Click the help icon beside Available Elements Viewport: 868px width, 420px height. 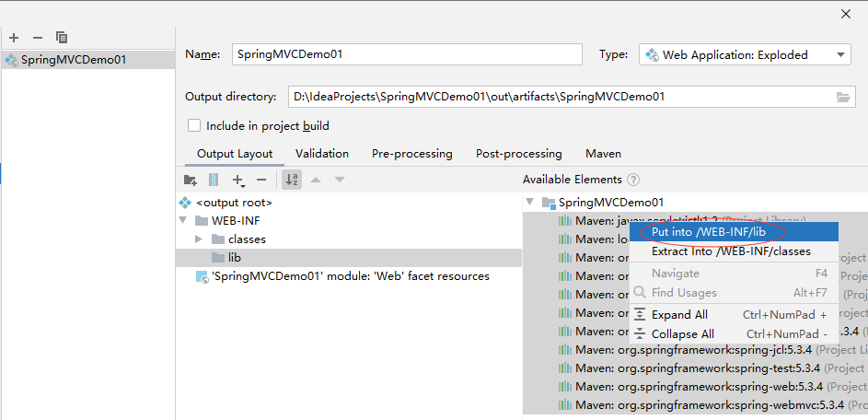click(x=633, y=180)
